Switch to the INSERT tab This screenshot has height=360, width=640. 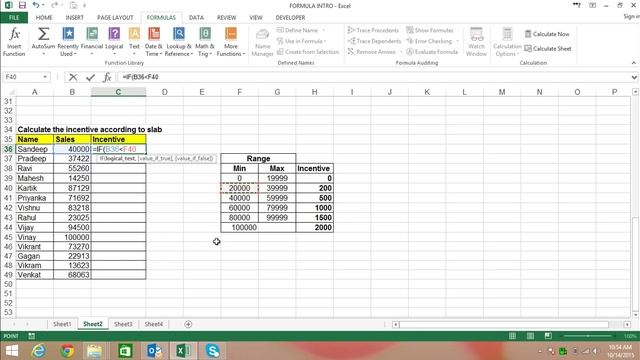coord(74,18)
